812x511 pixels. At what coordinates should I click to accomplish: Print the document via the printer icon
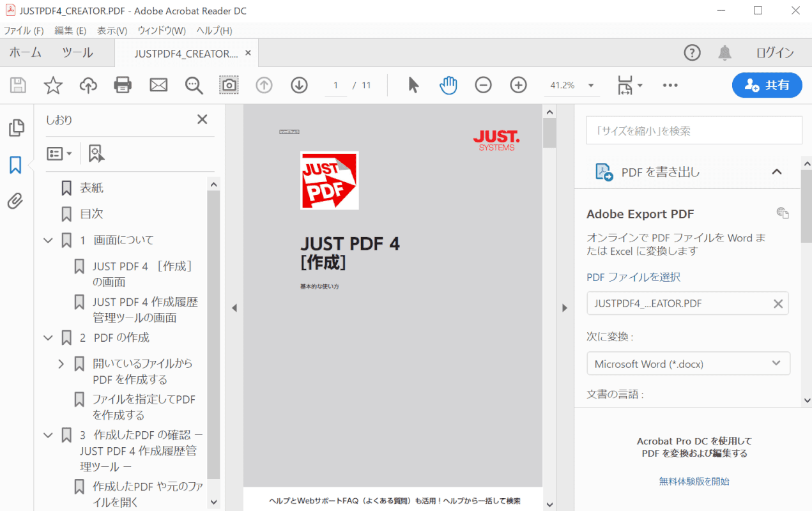(123, 85)
